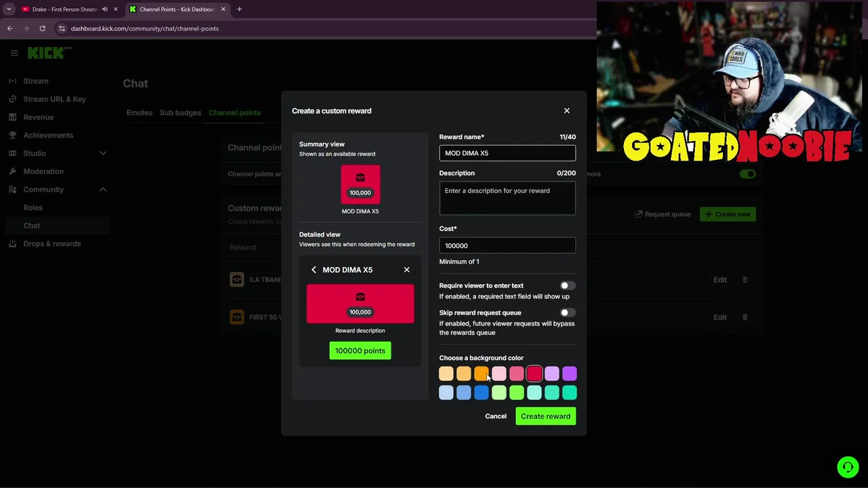Click Cancel in the reward dialog
The image size is (868, 488).
496,416
